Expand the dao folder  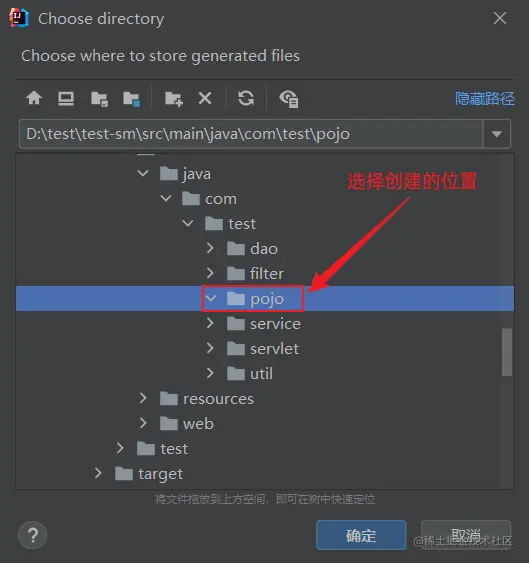[210, 248]
